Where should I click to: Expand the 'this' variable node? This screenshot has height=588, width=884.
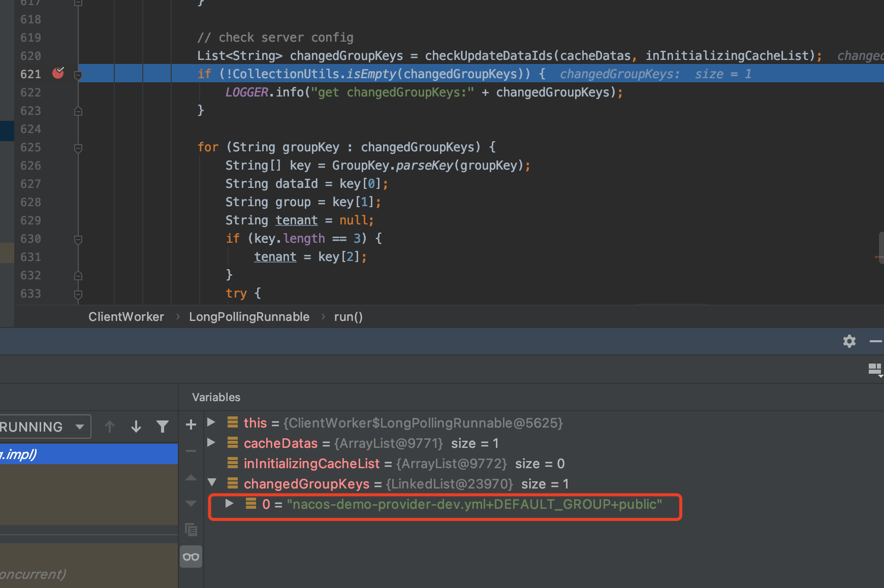coord(211,422)
